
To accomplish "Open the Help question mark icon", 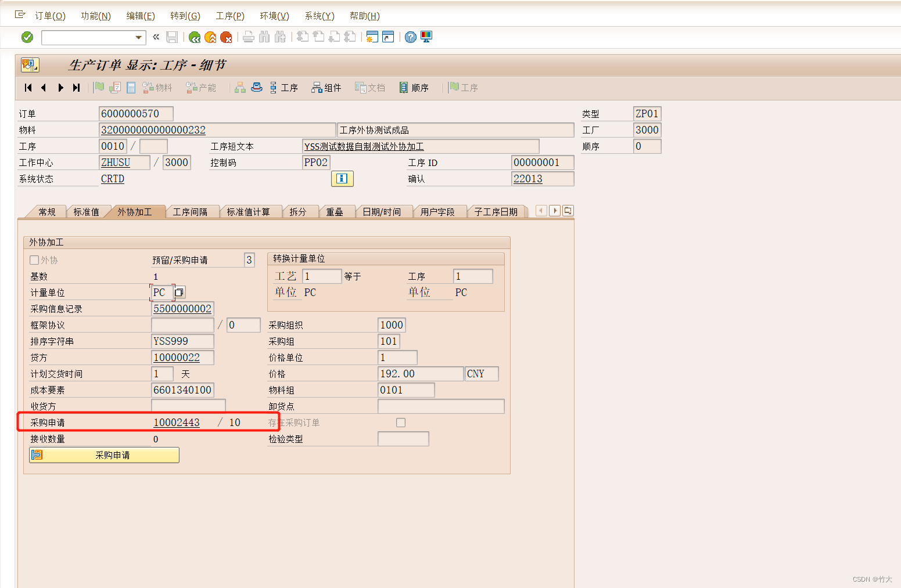I will pyautogui.click(x=411, y=37).
